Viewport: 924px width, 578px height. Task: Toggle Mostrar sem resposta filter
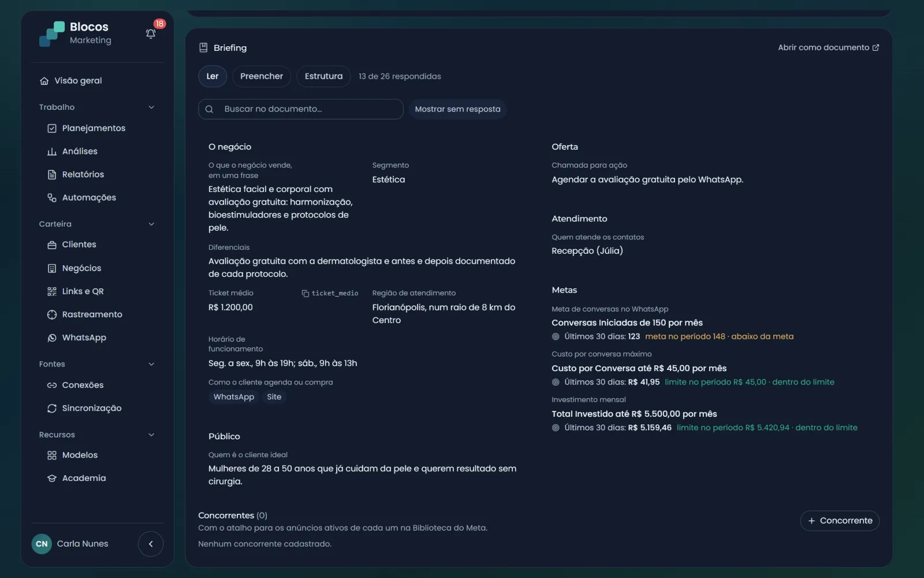(x=457, y=109)
